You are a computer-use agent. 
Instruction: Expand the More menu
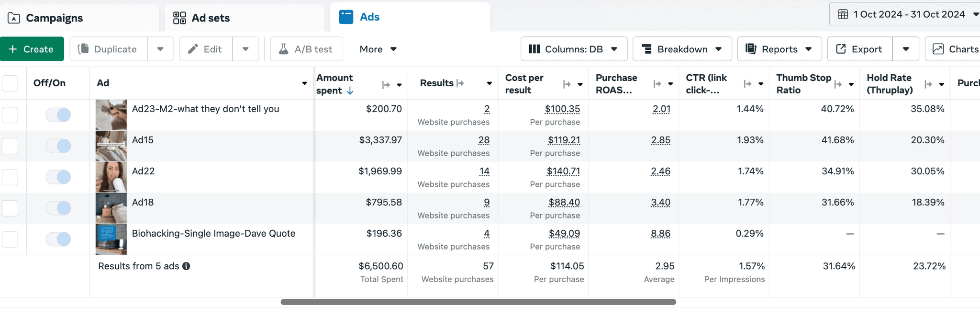click(x=378, y=49)
